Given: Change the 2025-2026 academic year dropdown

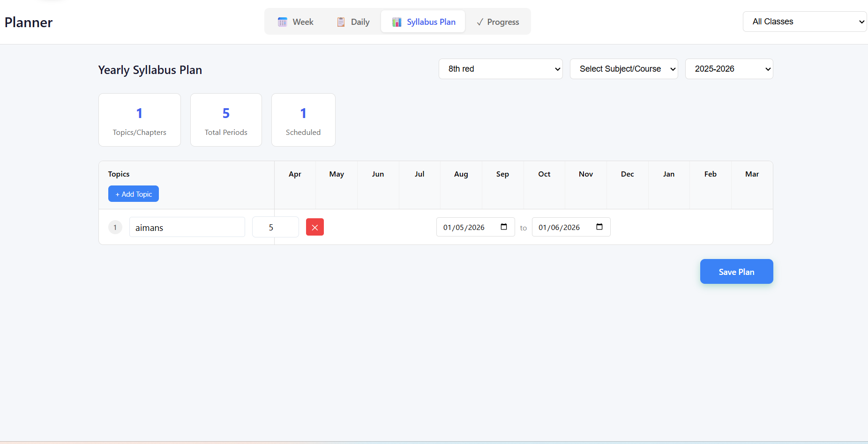Looking at the screenshot, I should pos(729,69).
